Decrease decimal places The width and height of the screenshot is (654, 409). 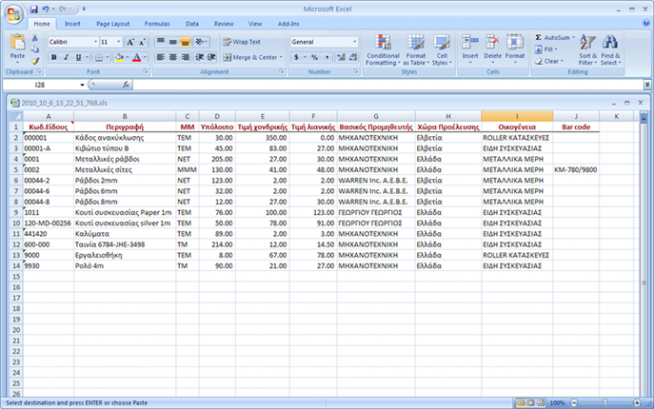pyautogui.click(x=353, y=57)
